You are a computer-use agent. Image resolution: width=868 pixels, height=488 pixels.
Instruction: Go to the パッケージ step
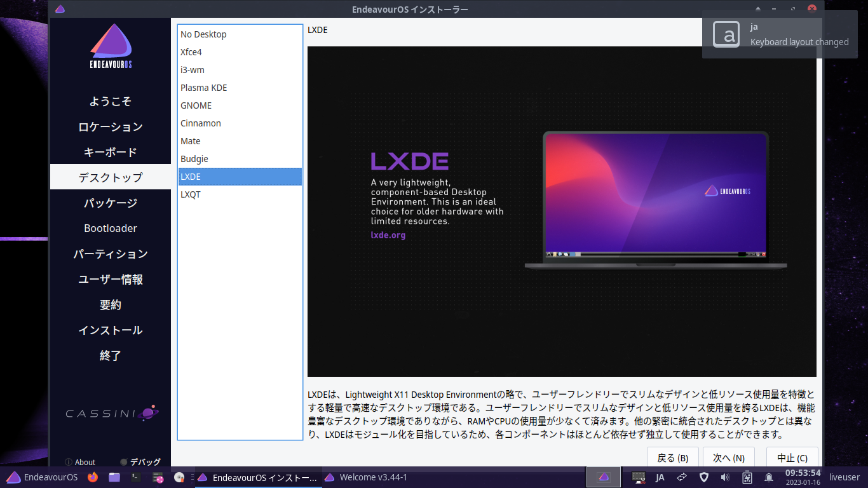(111, 203)
